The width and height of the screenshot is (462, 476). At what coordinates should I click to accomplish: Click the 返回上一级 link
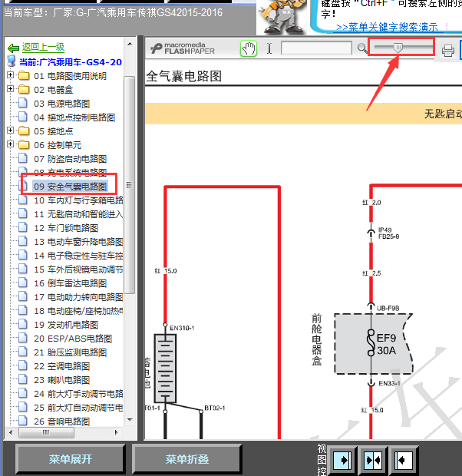click(x=43, y=48)
